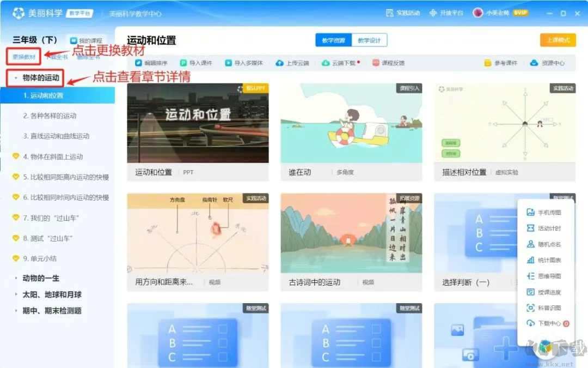Play the 古诗词中的运动 video card
Viewport: 588px width, 368px height.
click(351, 242)
